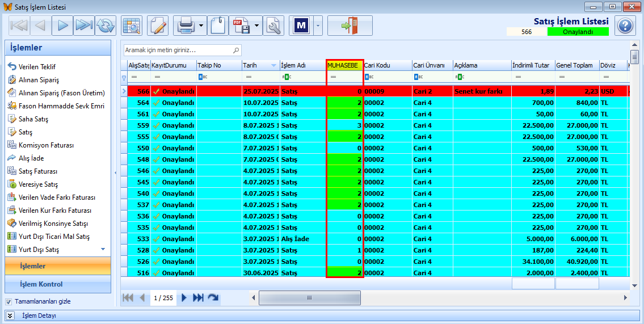Go to next record arrow in toolbar
The width and height of the screenshot is (644, 324).
(63, 26)
